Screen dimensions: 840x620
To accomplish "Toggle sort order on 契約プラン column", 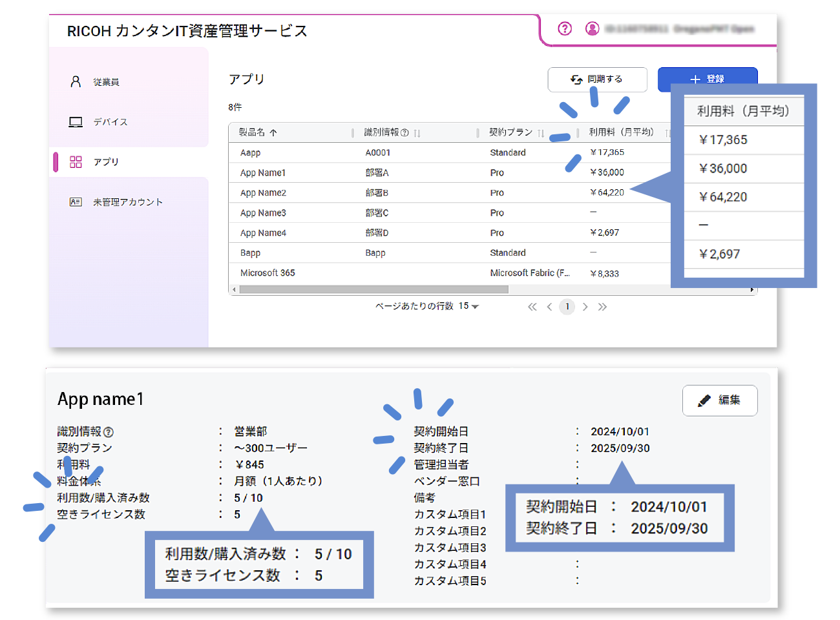I will point(540,132).
